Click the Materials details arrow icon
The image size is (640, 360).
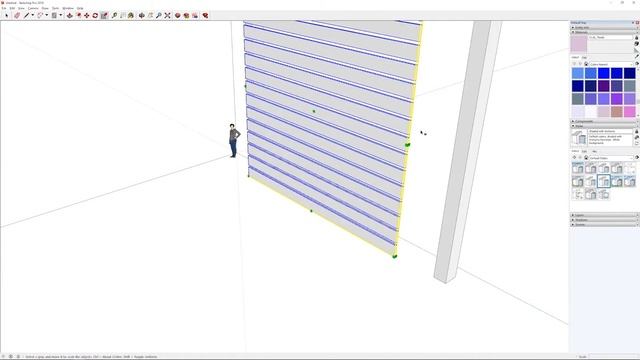click(637, 64)
